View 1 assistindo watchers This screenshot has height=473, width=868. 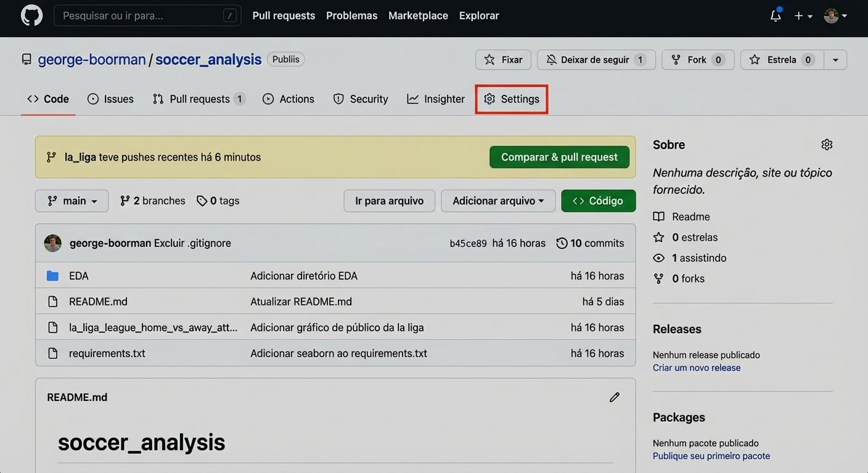[x=690, y=258]
